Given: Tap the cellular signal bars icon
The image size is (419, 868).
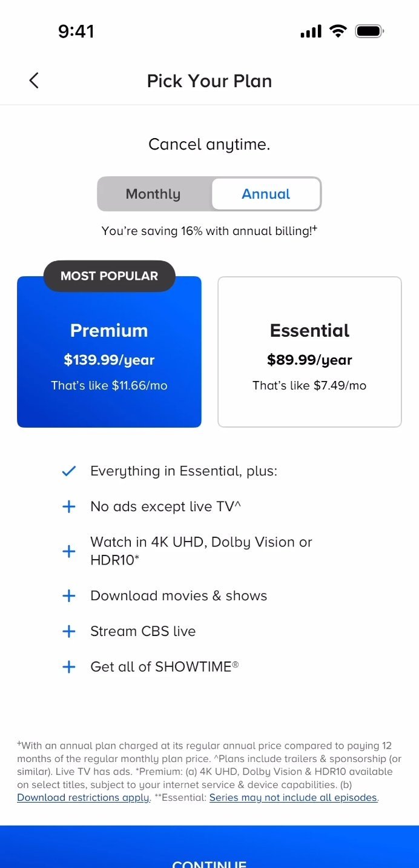Looking at the screenshot, I should (311, 31).
